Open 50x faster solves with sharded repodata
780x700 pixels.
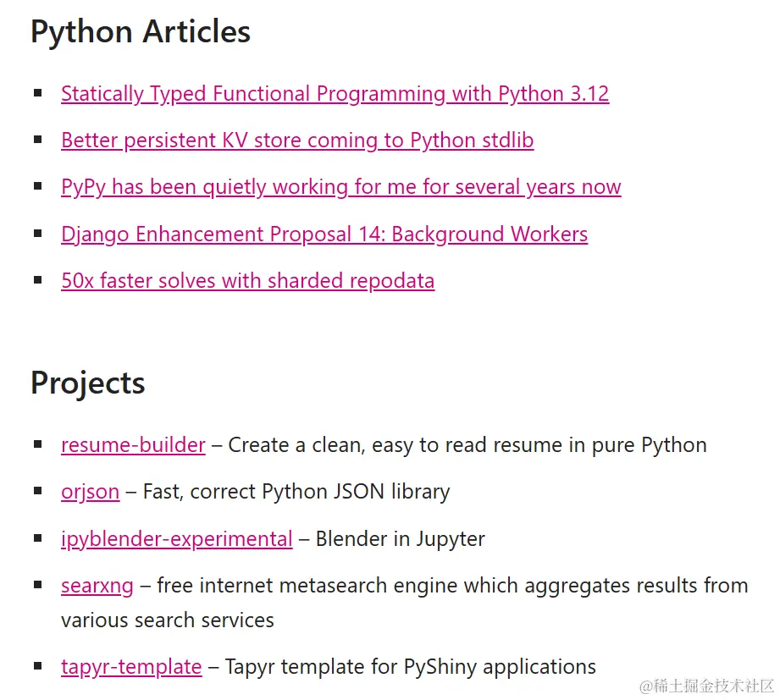click(248, 281)
